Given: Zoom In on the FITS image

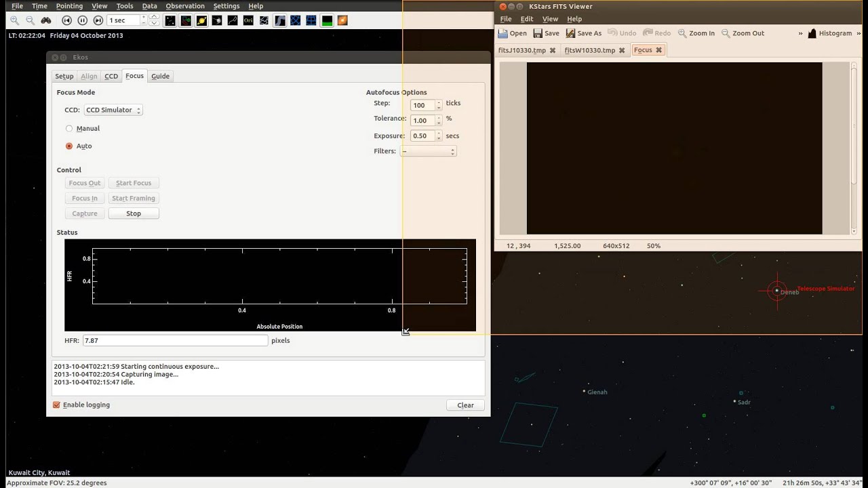Looking at the screenshot, I should tap(696, 33).
